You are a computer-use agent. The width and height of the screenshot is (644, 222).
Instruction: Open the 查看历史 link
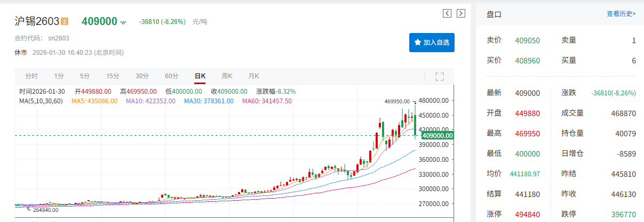[x=621, y=14]
